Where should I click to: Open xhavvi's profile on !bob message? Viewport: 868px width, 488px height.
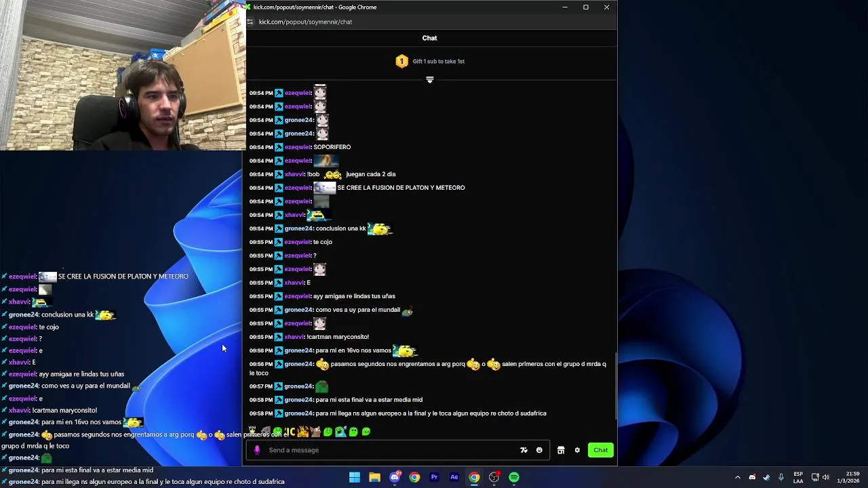pyautogui.click(x=294, y=174)
